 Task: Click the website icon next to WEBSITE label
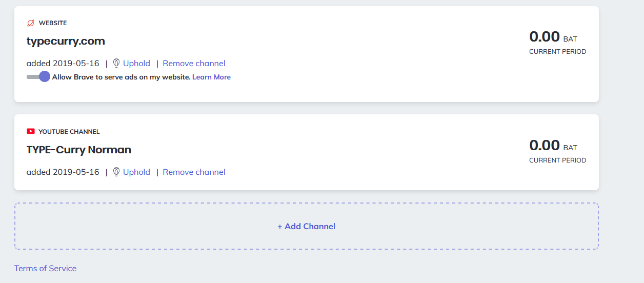point(31,23)
